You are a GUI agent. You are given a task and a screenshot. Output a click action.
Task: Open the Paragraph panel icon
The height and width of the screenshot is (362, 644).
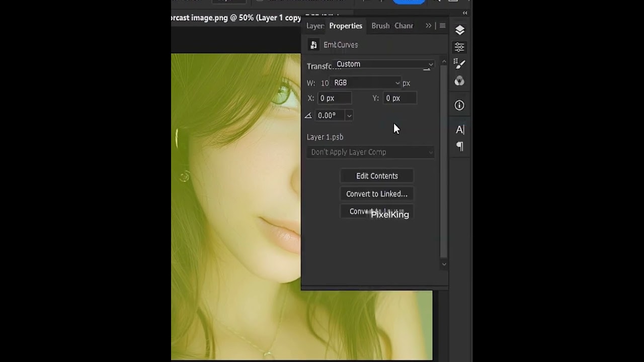coord(459,147)
